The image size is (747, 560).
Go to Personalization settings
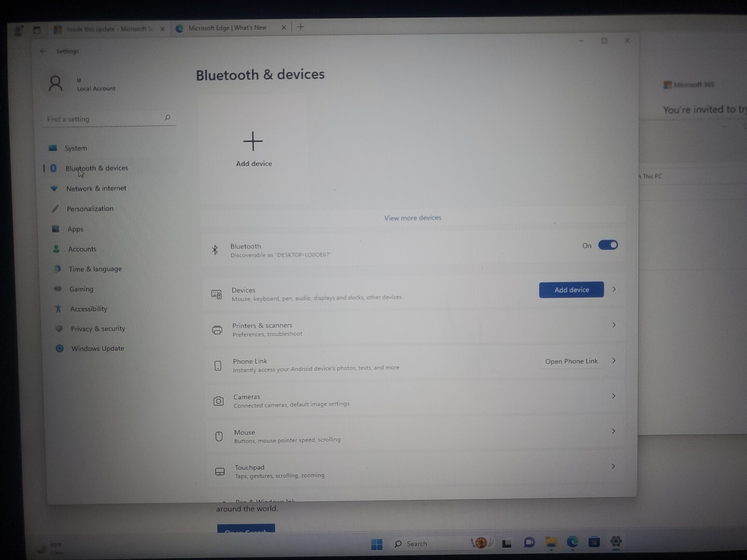pos(90,208)
